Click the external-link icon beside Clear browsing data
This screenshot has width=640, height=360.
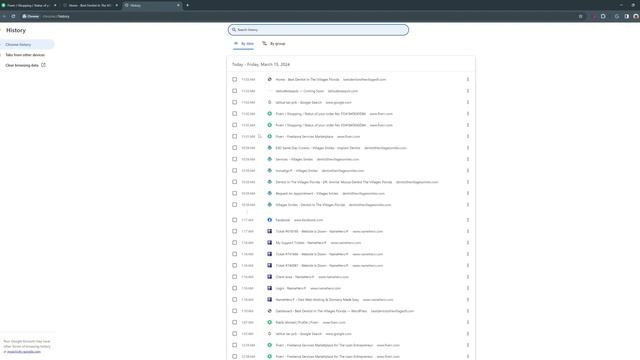click(x=43, y=65)
